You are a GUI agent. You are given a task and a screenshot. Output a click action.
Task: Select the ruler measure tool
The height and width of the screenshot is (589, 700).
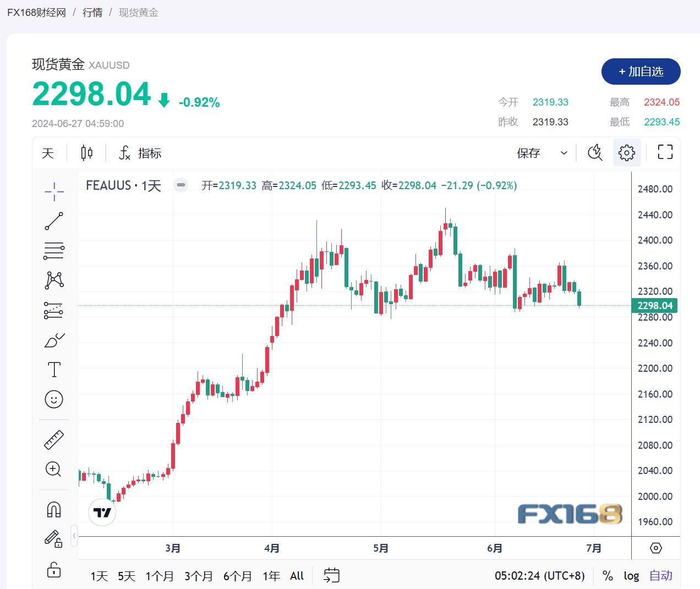click(x=53, y=439)
